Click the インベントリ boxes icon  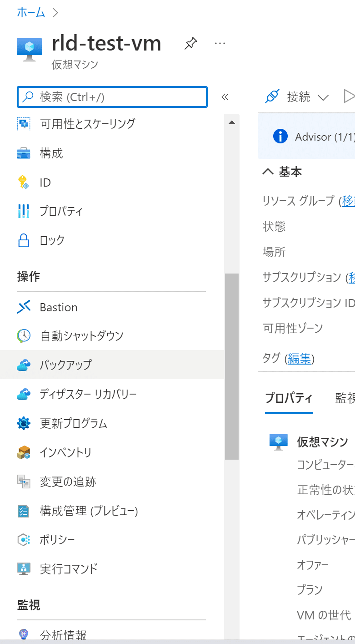23,452
